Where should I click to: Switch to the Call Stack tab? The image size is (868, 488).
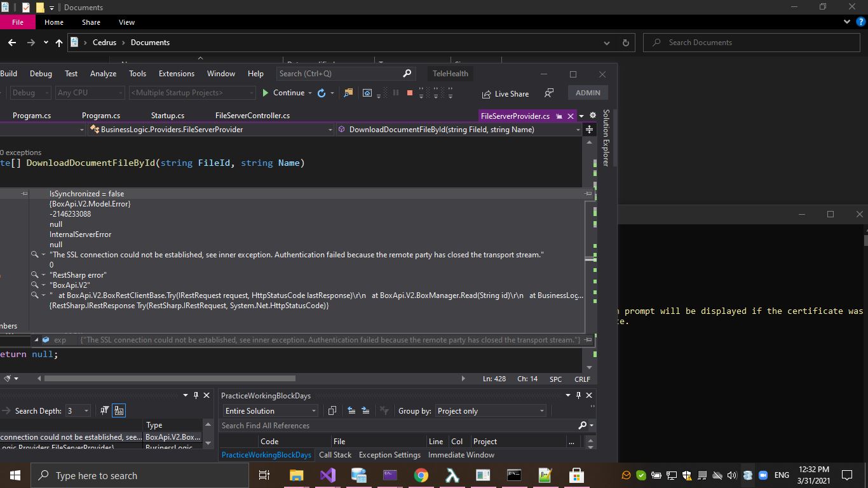[x=335, y=455]
